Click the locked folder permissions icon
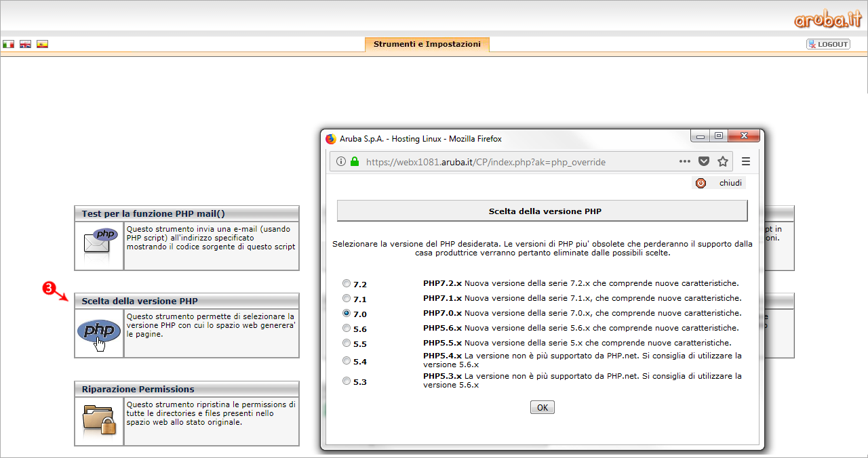Image resolution: width=868 pixels, height=458 pixels. 99,418
